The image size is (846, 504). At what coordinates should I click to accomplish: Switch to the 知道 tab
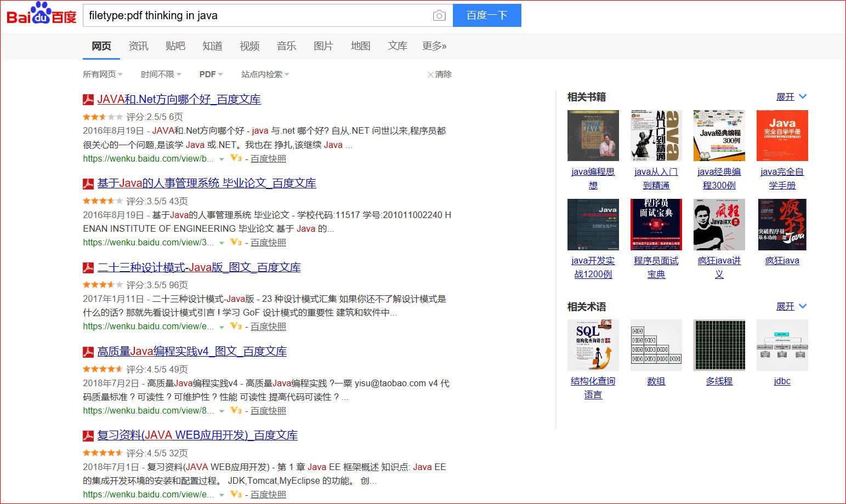pos(212,46)
